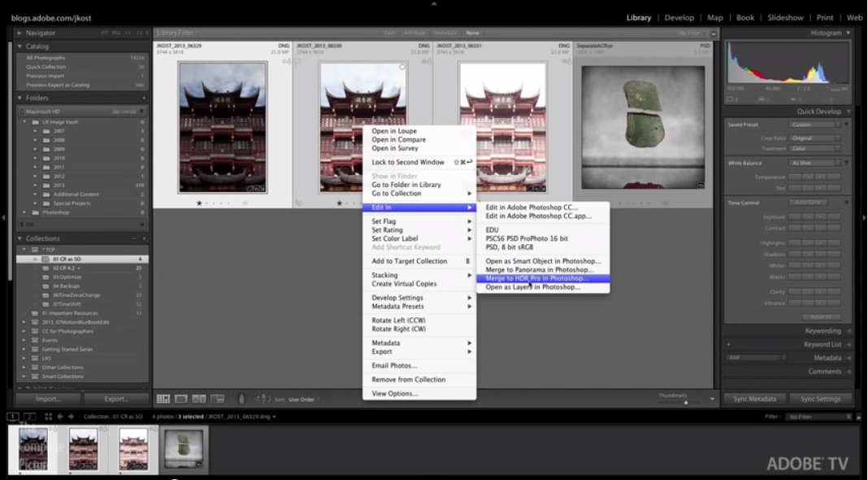Viewport: 868px width, 480px height.
Task: Switch to Grid view in the toolbar
Action: point(163,399)
